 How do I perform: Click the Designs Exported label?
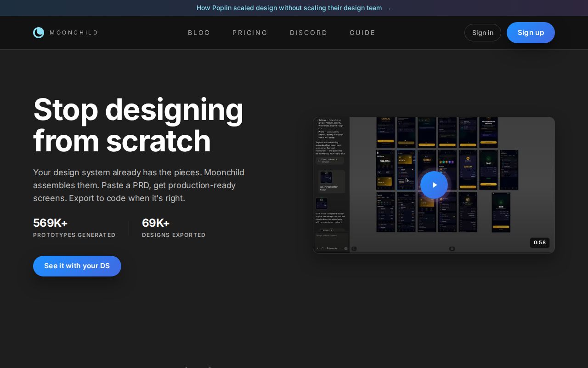click(174, 235)
